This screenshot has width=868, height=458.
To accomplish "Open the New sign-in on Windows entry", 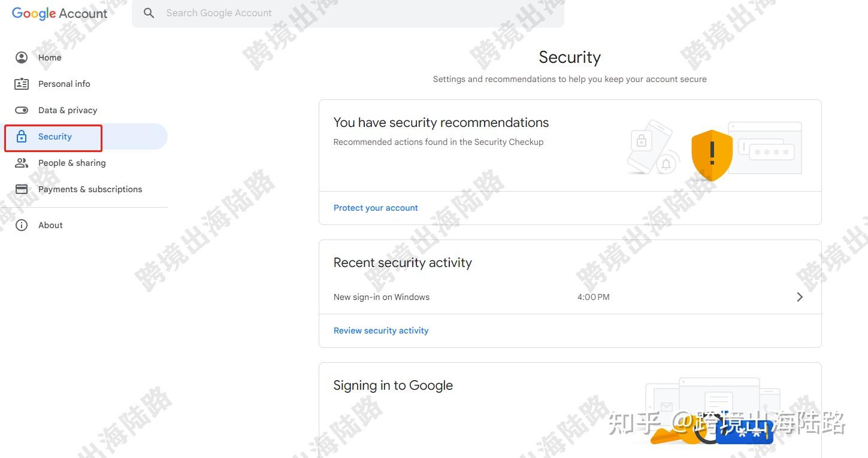I will (382, 297).
